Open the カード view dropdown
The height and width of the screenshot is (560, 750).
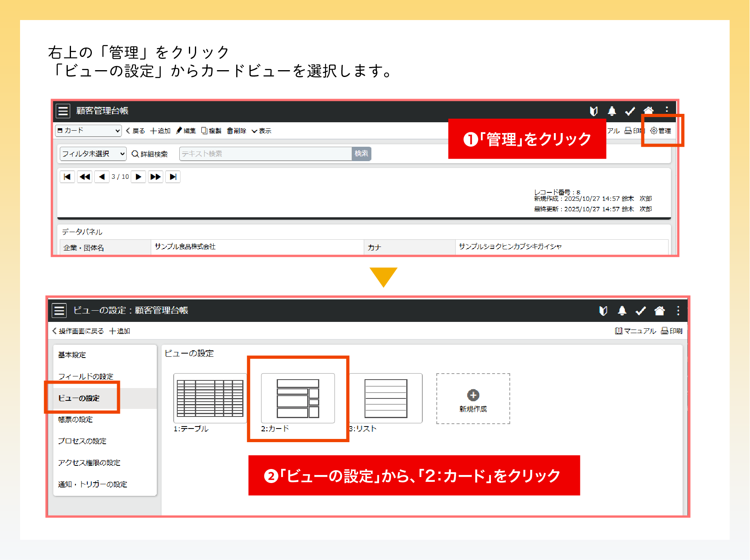88,131
